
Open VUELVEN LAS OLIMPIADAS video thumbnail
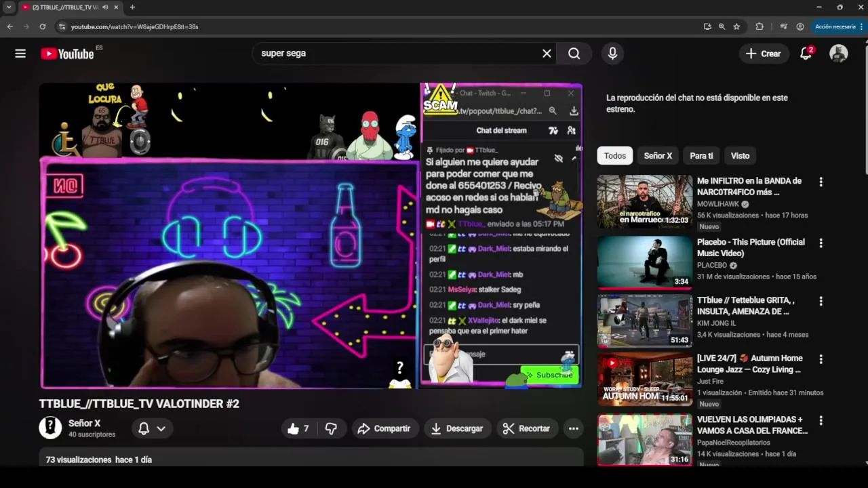(645, 440)
